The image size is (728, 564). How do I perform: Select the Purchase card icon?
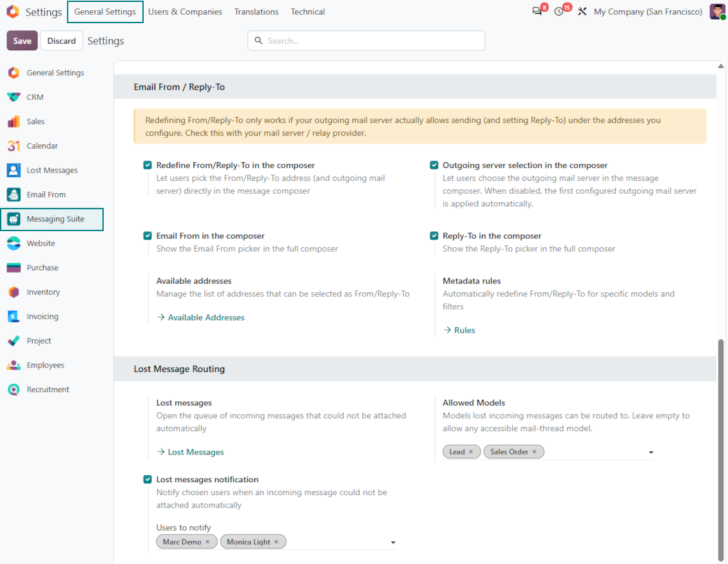(x=14, y=268)
